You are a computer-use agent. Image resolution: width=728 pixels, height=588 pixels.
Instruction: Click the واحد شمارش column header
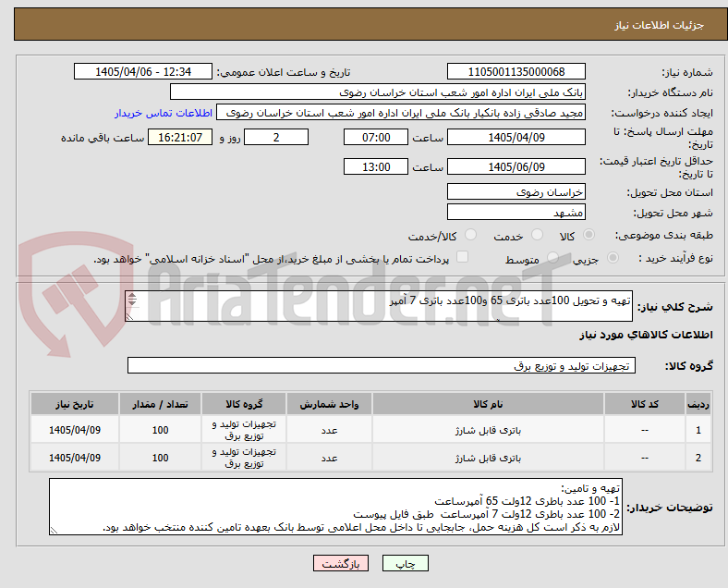[x=329, y=404]
